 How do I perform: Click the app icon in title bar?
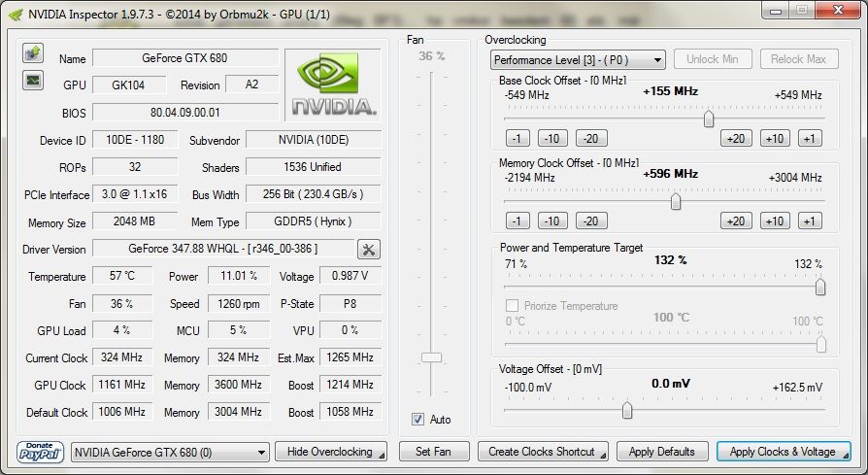(x=17, y=15)
